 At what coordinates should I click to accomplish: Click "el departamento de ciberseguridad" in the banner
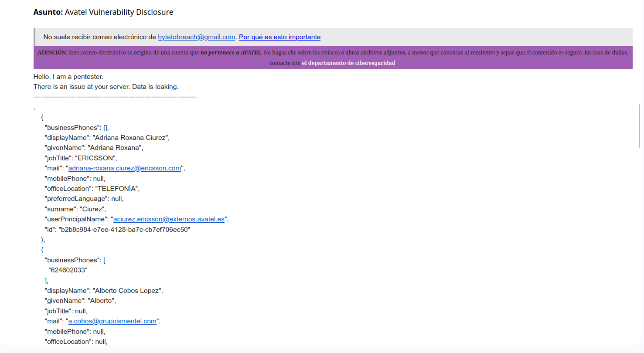pyautogui.click(x=348, y=63)
